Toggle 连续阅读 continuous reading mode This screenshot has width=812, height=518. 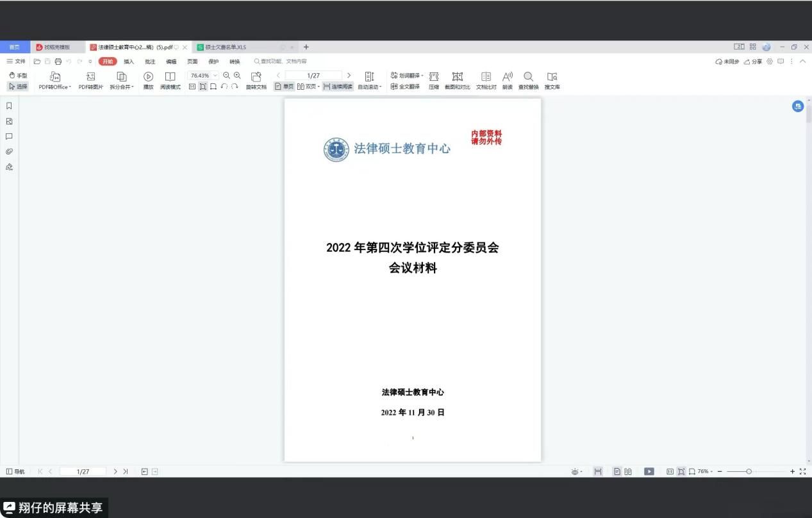click(338, 87)
